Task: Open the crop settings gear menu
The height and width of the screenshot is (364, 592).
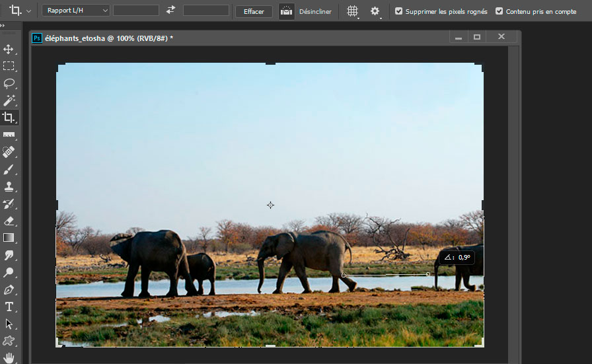Action: (375, 11)
